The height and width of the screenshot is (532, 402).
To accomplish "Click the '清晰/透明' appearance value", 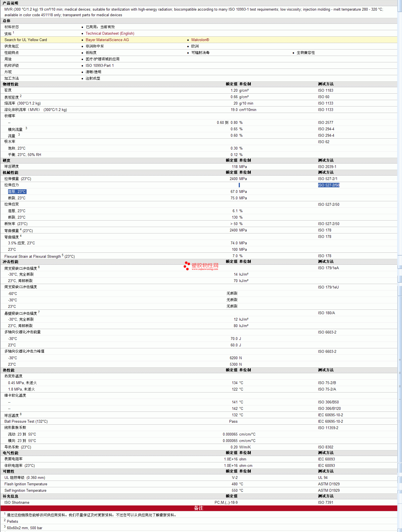I will coord(93,72).
